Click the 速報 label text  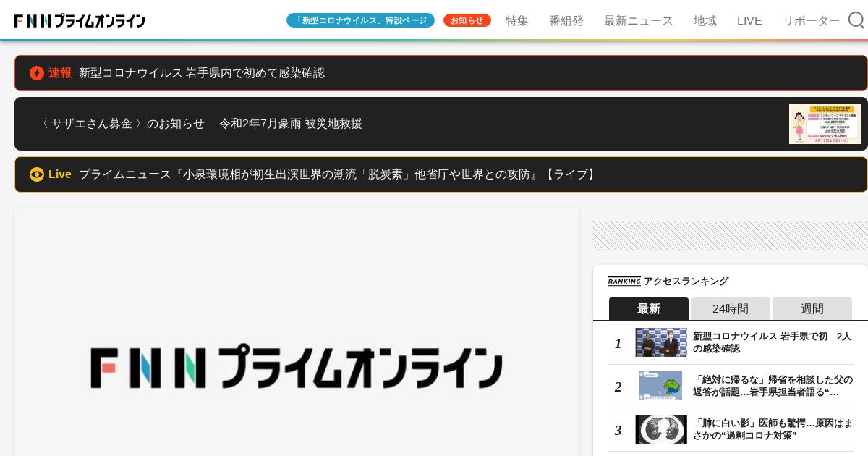[60, 73]
